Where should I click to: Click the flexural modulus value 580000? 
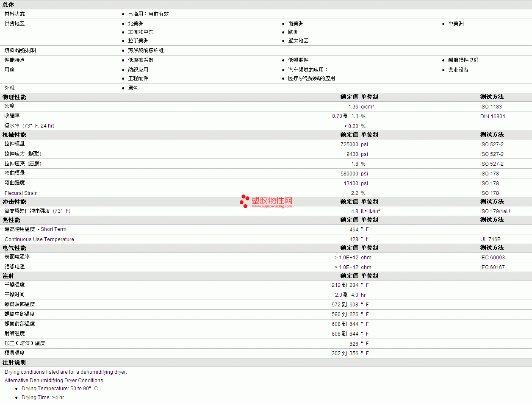[x=349, y=174]
